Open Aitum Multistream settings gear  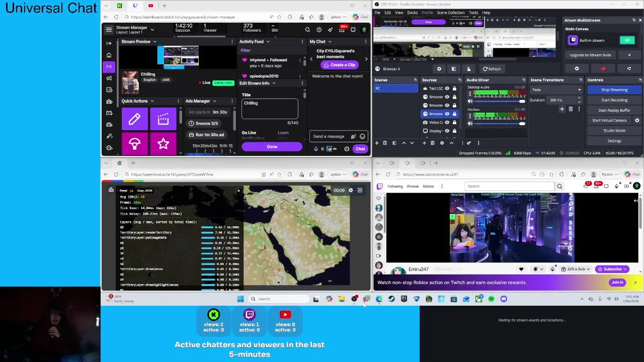click(577, 69)
